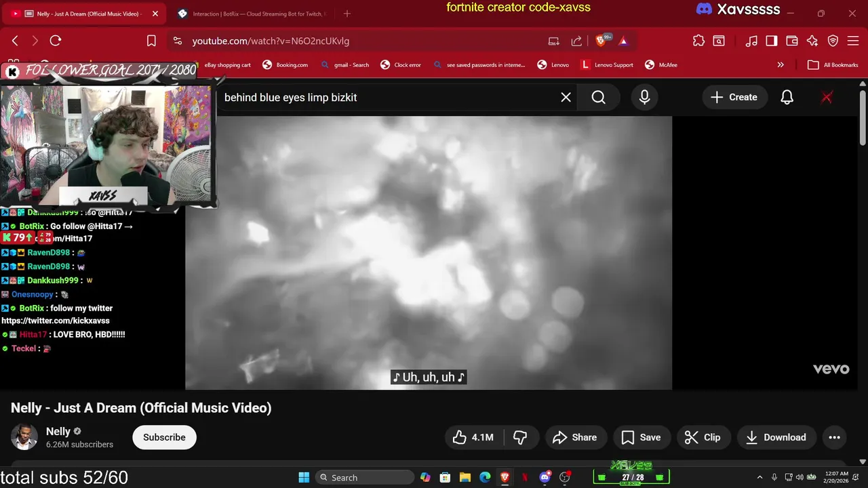Open the Booking.com bookmark
The image size is (868, 488).
point(285,65)
